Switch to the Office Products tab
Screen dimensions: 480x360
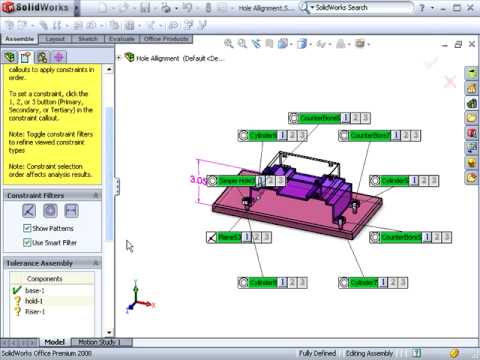(x=166, y=39)
